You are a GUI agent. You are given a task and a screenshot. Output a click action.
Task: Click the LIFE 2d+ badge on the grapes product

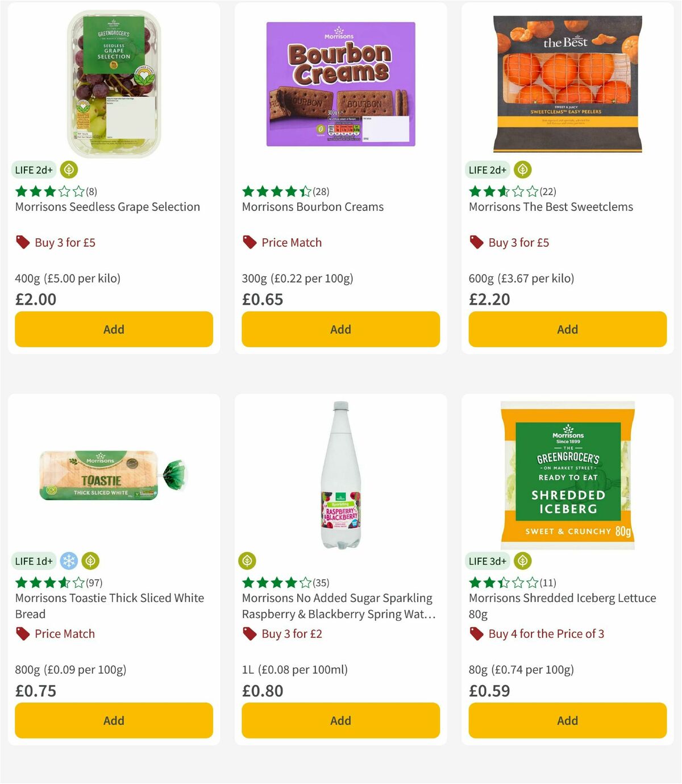point(34,169)
